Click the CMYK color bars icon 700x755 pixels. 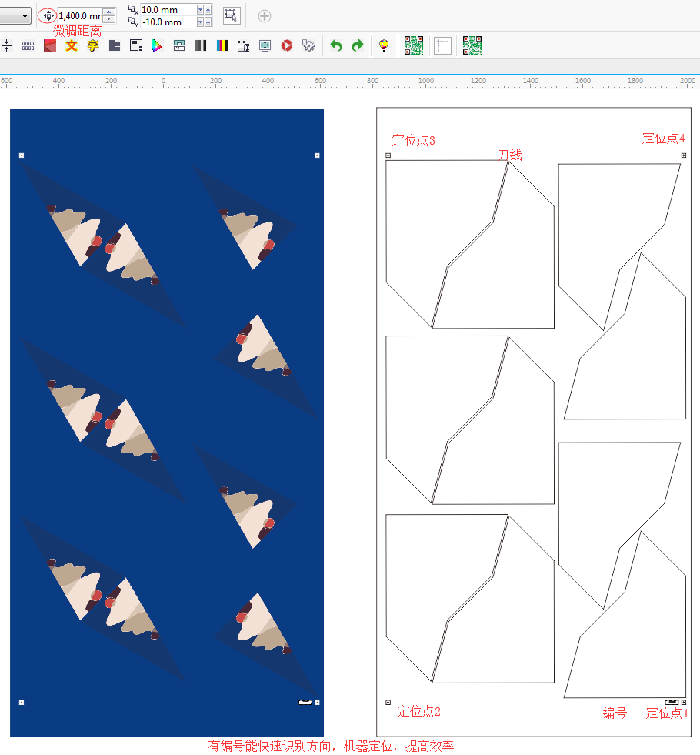click(222, 46)
